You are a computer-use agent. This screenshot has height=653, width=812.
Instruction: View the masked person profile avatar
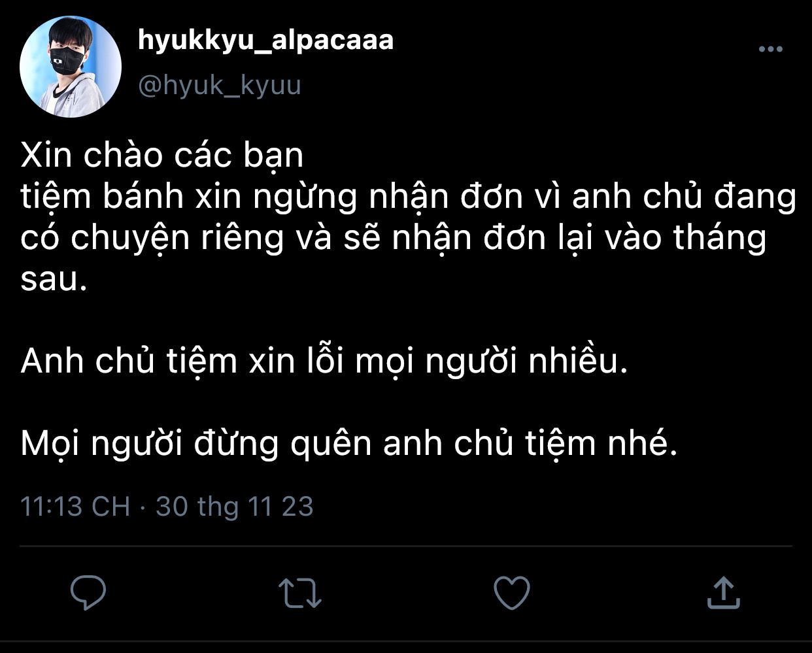click(71, 67)
